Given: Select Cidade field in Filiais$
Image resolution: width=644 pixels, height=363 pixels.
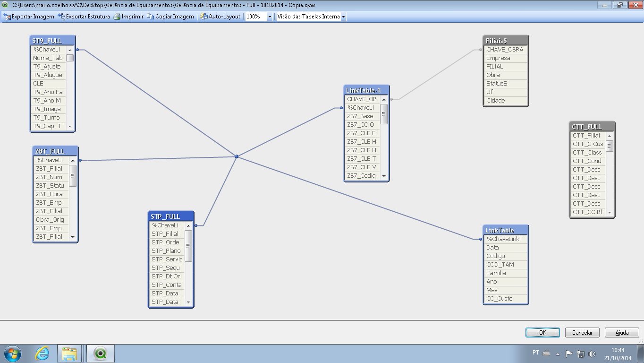Looking at the screenshot, I should (x=506, y=101).
